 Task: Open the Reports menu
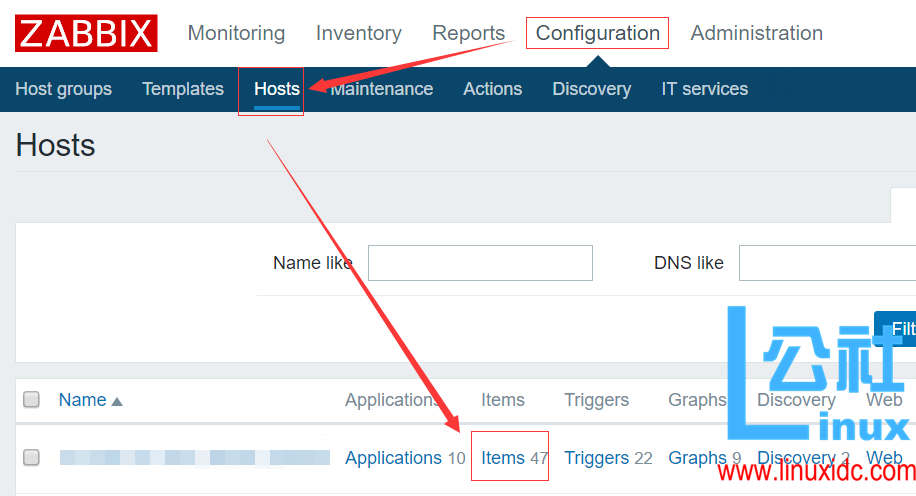click(469, 33)
